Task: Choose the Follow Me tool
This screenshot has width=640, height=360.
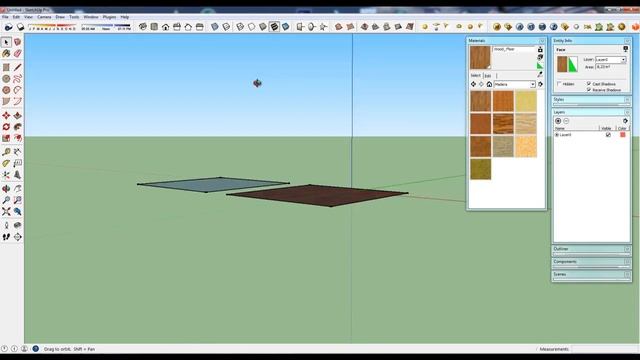Action: point(18,127)
